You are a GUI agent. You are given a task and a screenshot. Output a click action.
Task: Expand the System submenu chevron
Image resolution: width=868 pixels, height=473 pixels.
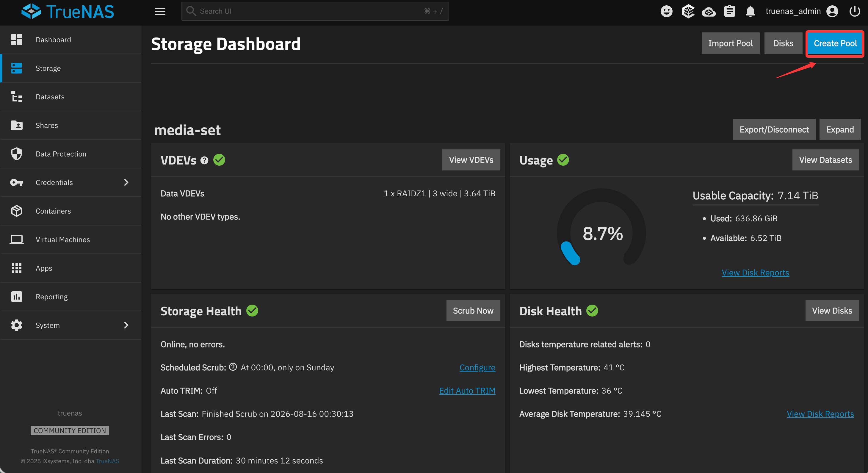pyautogui.click(x=126, y=325)
